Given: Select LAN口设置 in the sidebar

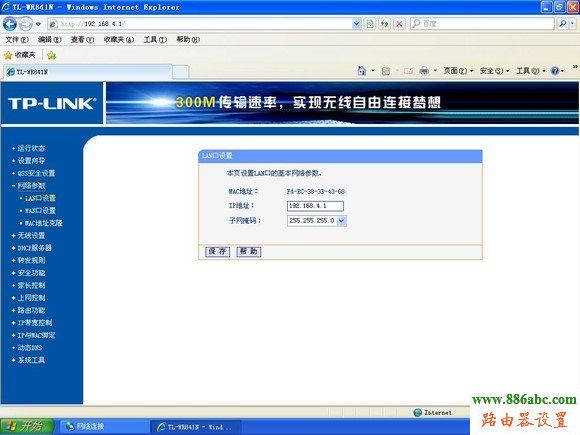Looking at the screenshot, I should coord(40,198).
